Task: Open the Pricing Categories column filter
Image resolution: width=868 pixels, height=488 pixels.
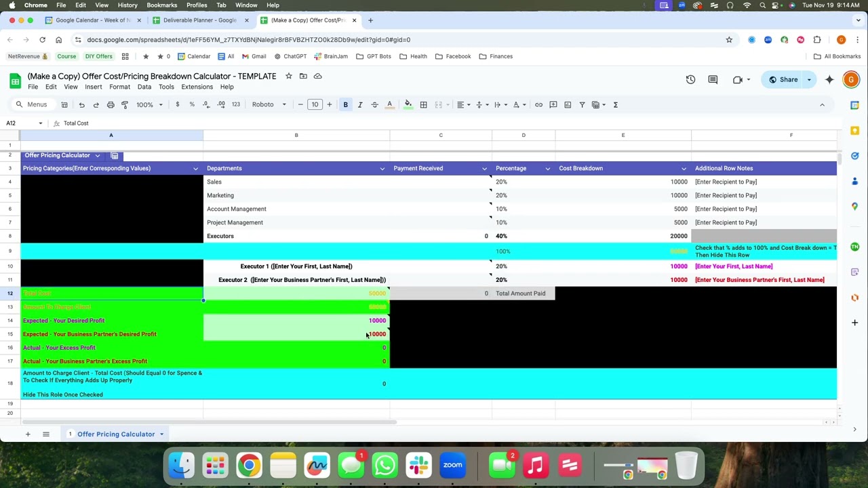Action: click(x=195, y=168)
